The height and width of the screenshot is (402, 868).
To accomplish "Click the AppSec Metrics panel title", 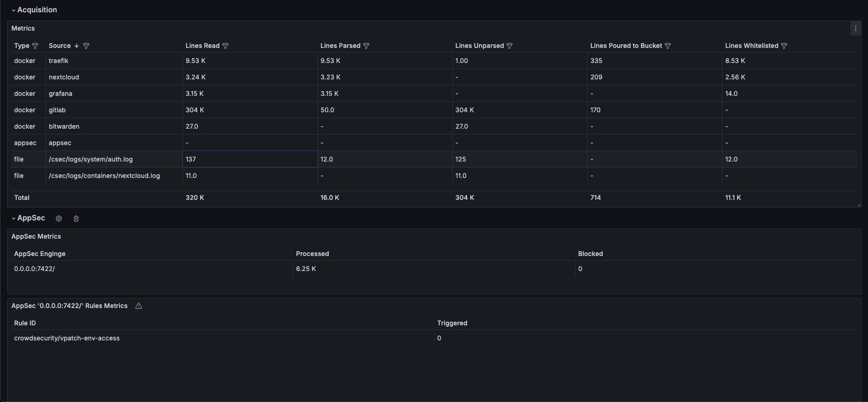I will click(x=36, y=236).
